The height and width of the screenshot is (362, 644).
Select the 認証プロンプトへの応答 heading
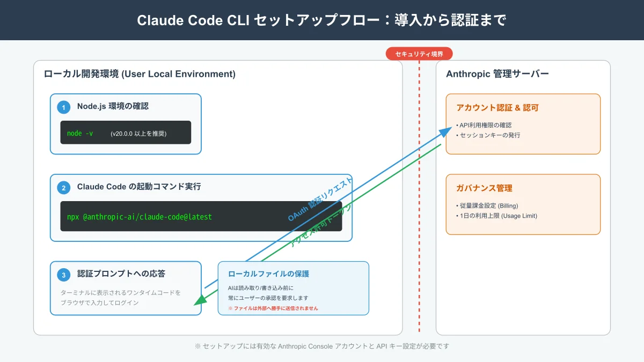tap(121, 274)
